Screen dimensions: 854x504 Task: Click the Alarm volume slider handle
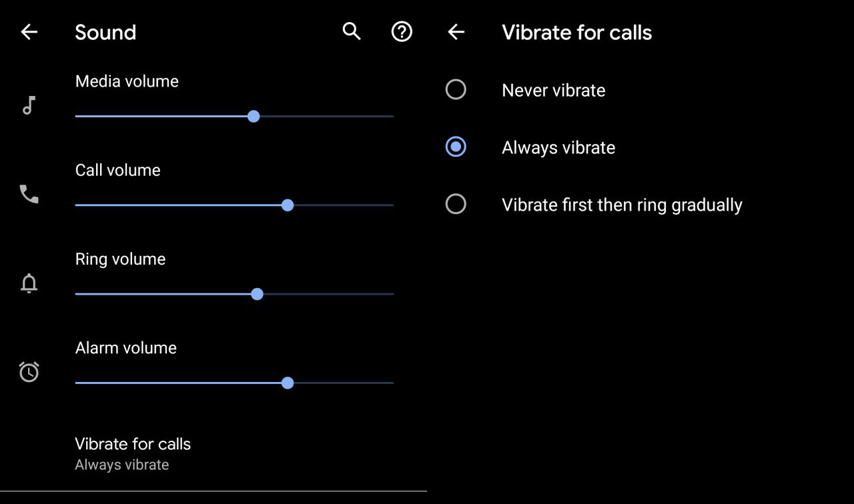[x=288, y=383]
